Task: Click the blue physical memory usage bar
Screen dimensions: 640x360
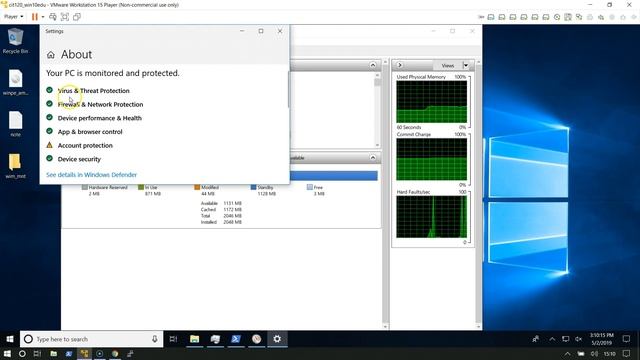Action: click(x=333, y=176)
